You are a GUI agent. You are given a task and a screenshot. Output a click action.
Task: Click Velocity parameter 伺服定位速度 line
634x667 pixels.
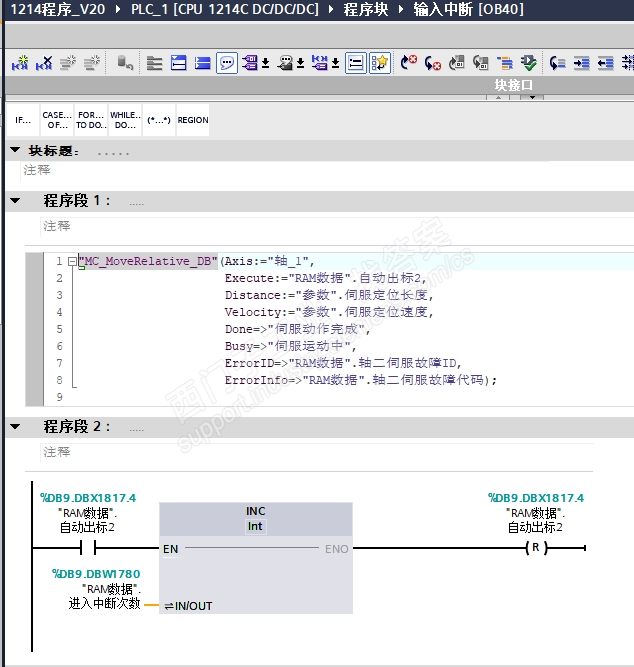(329, 312)
